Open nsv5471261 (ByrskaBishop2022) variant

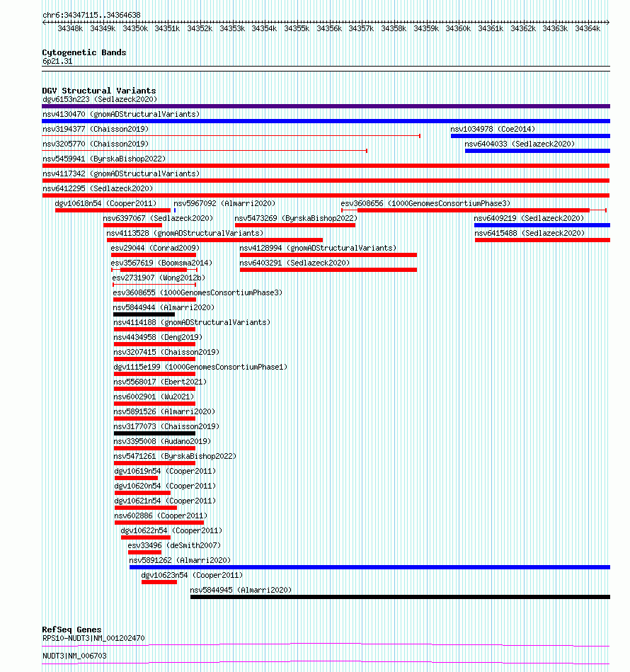click(175, 457)
